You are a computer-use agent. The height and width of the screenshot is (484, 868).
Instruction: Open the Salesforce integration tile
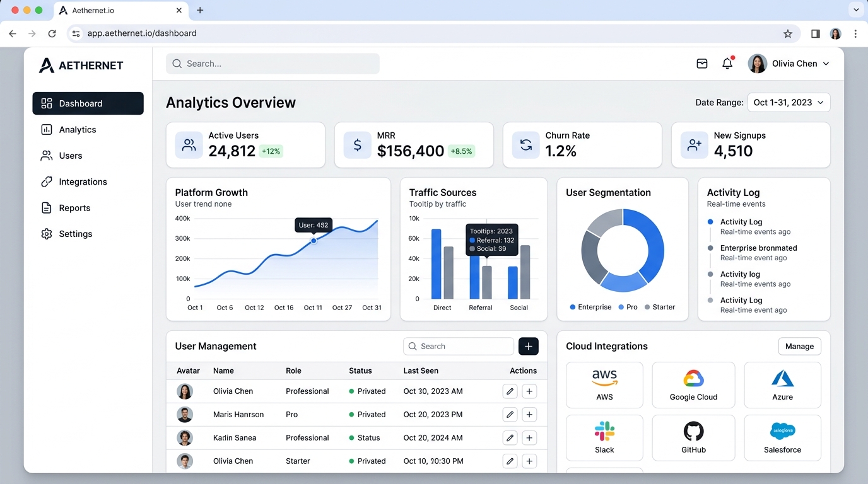pyautogui.click(x=782, y=438)
